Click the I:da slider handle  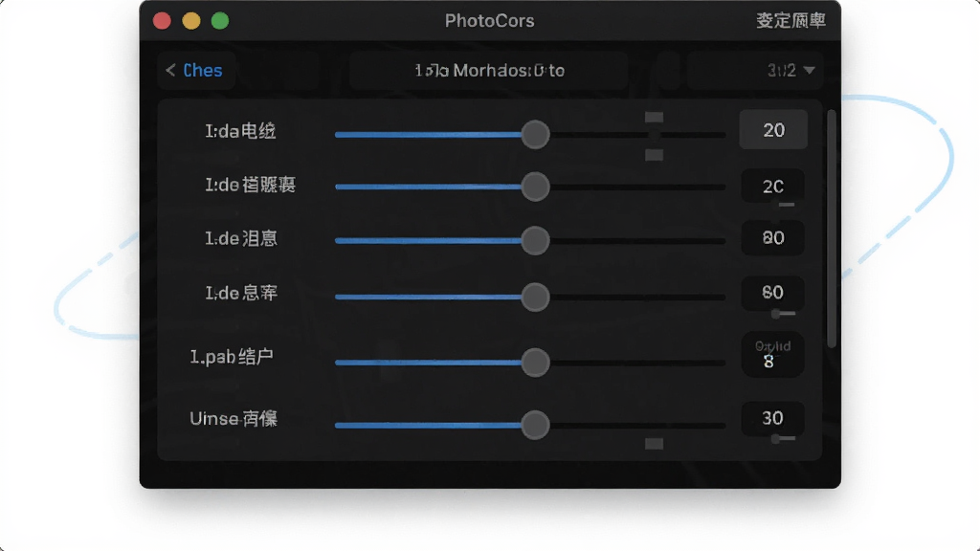pos(535,134)
